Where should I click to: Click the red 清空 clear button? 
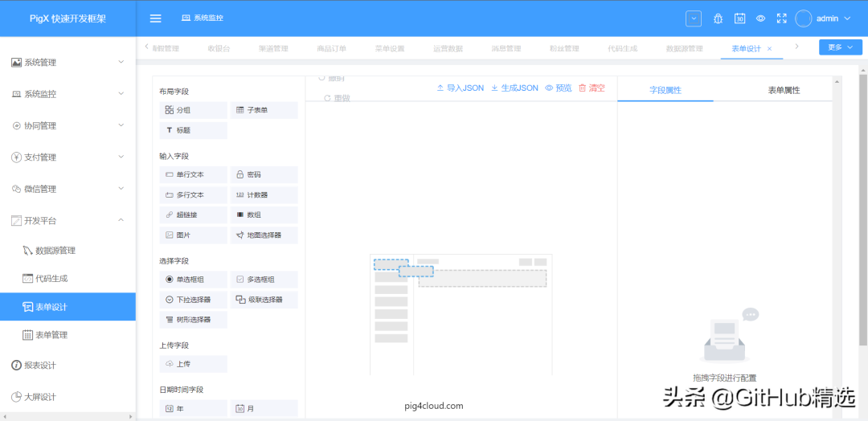click(x=592, y=88)
